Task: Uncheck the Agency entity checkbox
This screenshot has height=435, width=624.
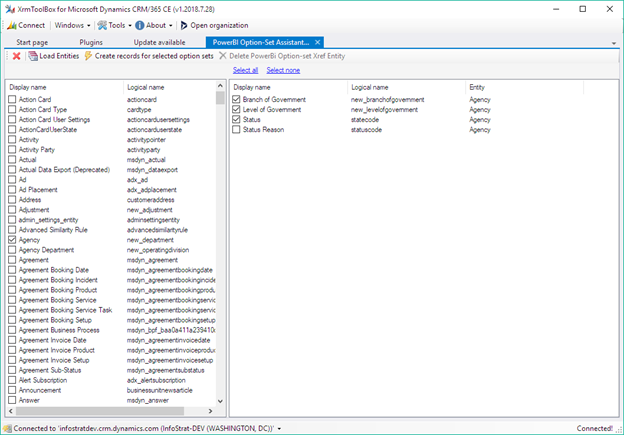Action: tap(12, 240)
